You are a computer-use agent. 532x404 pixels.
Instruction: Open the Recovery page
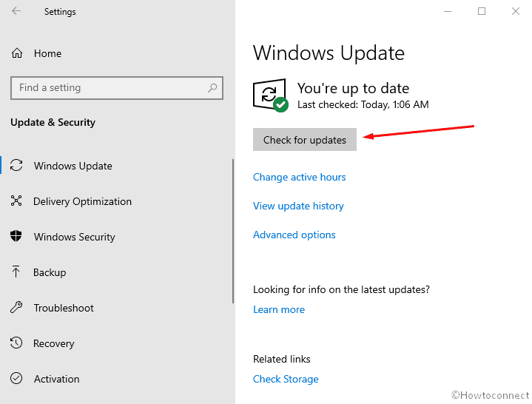pyautogui.click(x=53, y=343)
